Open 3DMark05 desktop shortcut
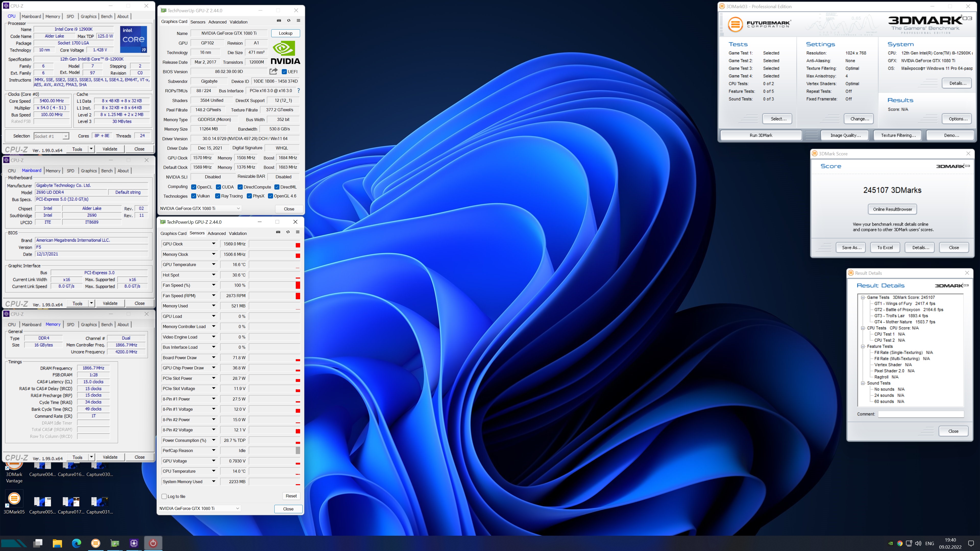980x551 pixels. click(14, 502)
